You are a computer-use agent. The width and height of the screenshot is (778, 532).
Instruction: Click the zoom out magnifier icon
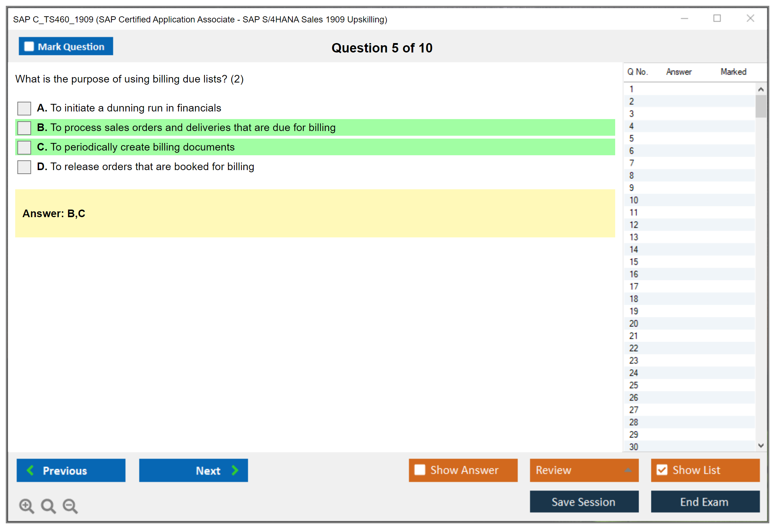tap(70, 505)
